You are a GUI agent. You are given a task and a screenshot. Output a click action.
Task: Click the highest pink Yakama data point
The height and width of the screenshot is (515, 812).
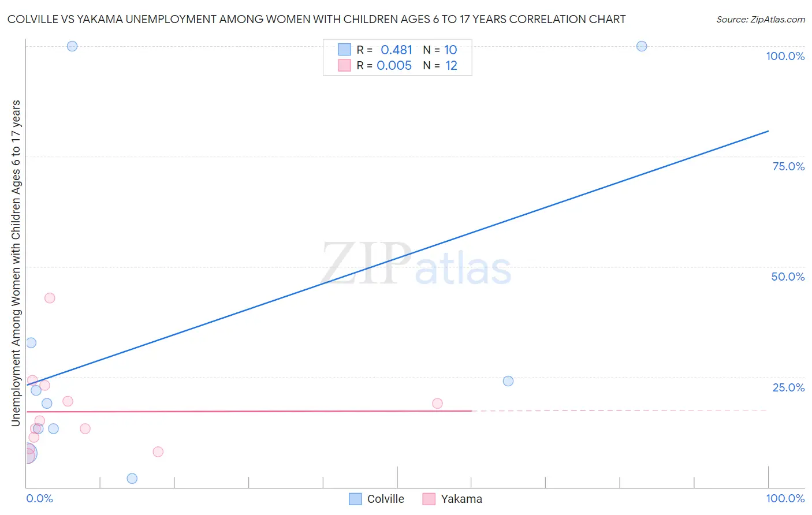tap(50, 298)
